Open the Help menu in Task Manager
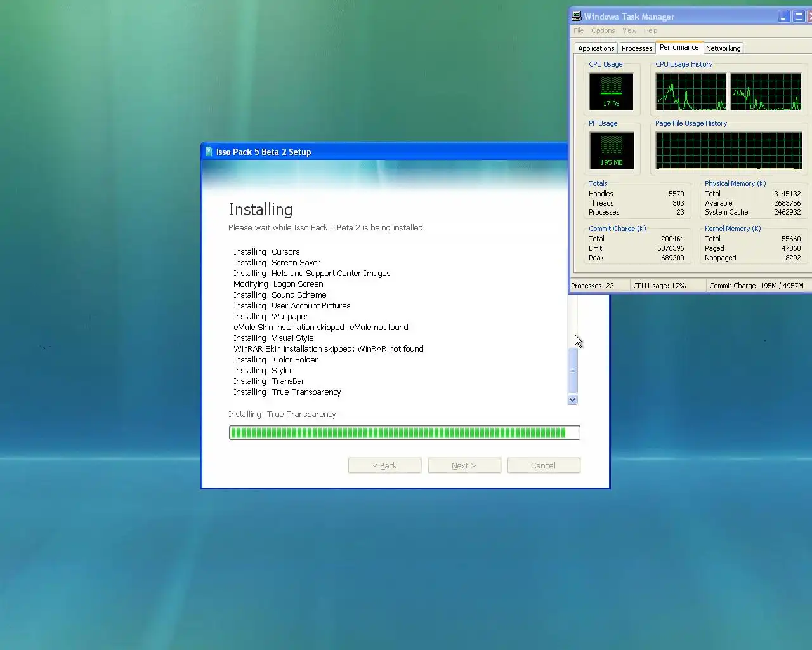The height and width of the screenshot is (650, 812). coord(650,30)
